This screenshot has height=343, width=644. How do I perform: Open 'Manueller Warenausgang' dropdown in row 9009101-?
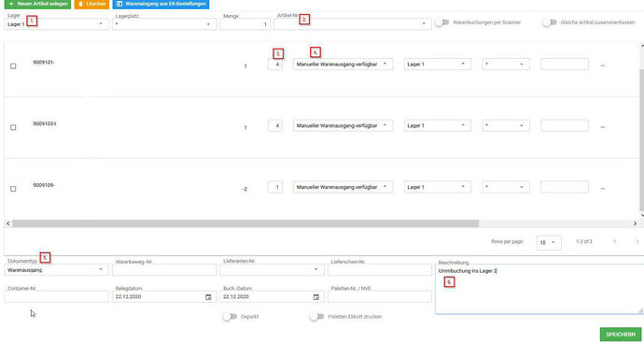(x=343, y=64)
